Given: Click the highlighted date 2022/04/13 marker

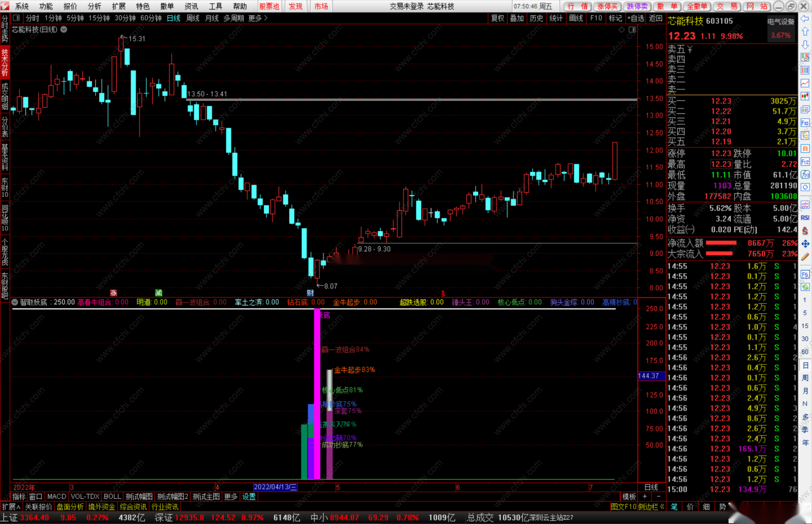Looking at the screenshot, I should [275, 487].
